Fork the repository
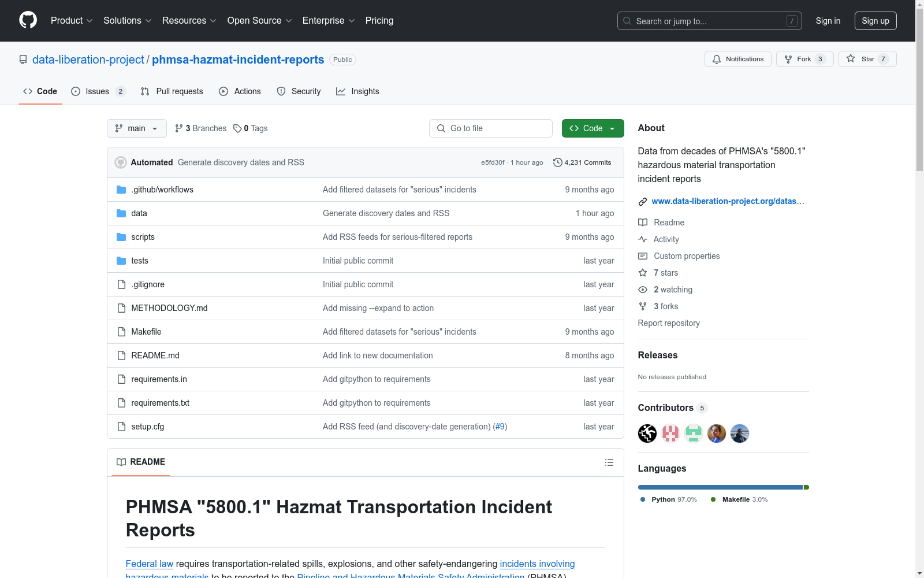This screenshot has height=578, width=924. tap(804, 59)
